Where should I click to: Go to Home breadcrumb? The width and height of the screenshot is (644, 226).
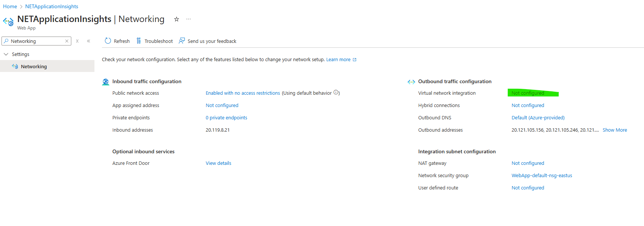[x=10, y=6]
